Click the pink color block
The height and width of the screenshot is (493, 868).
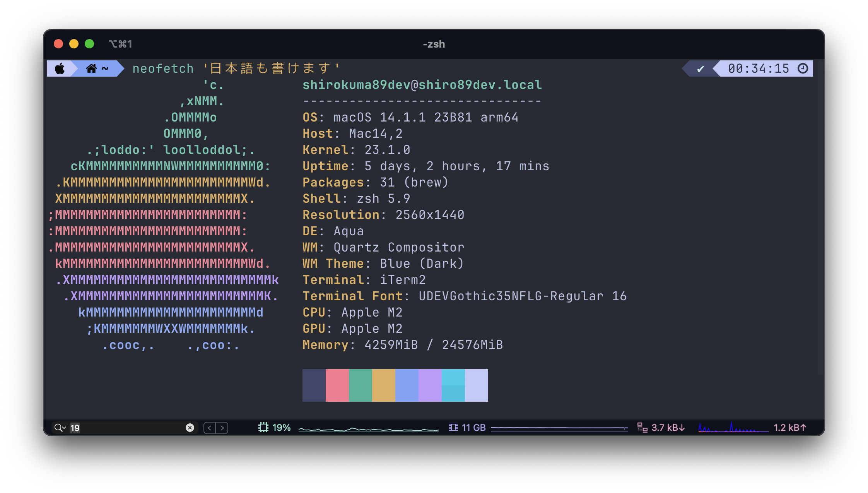tap(337, 385)
